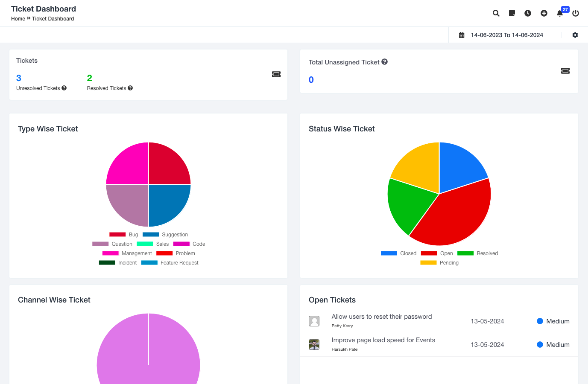Click help icon beside Resolved Tickets
This screenshot has height=384, width=588.
click(x=130, y=88)
